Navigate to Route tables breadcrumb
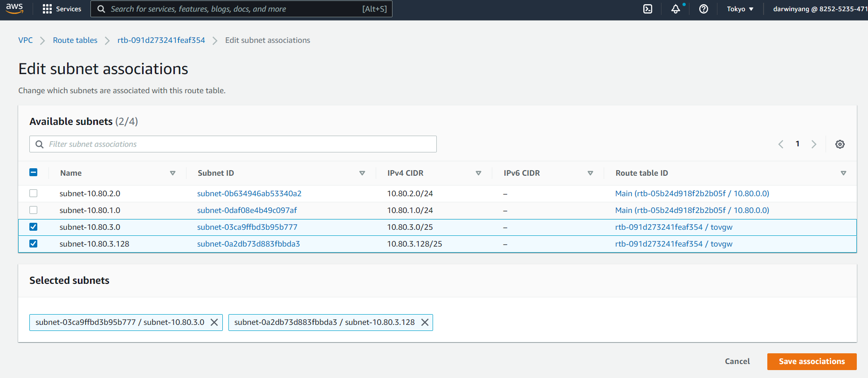Screen dimensions: 868x378 (x=75, y=41)
